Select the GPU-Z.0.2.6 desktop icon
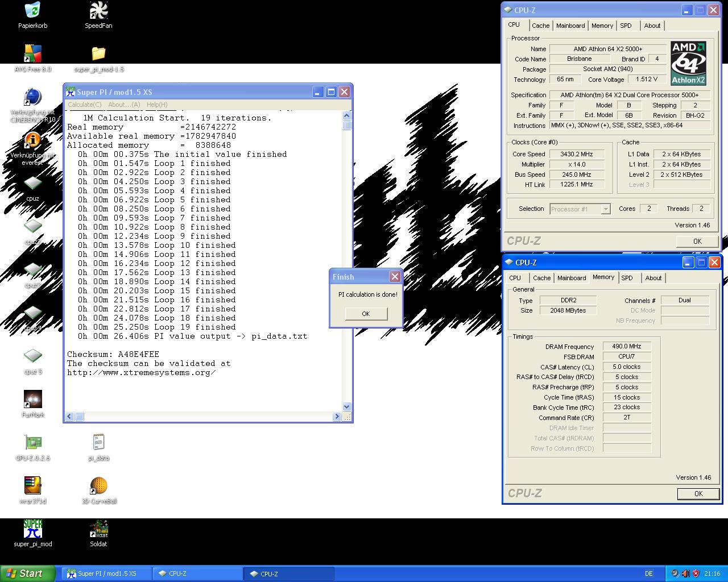The width and height of the screenshot is (728, 582). [33, 442]
